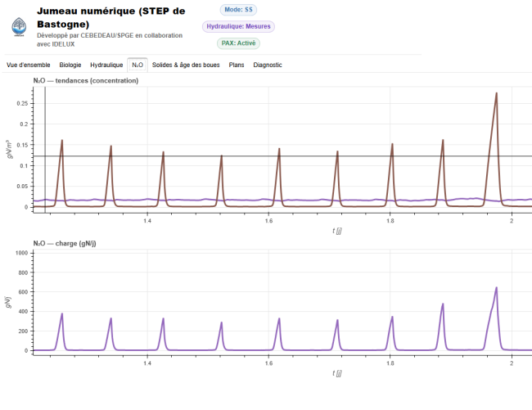This screenshot has height=410, width=532.
Task: Click the CEBEDEAU logo icon
Action: click(18, 27)
